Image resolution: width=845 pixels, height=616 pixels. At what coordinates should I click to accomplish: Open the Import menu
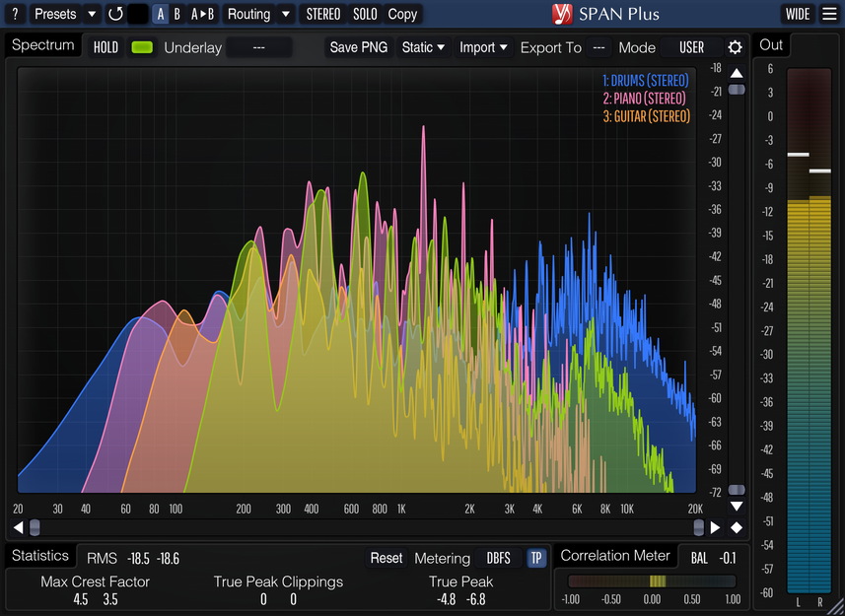[483, 47]
